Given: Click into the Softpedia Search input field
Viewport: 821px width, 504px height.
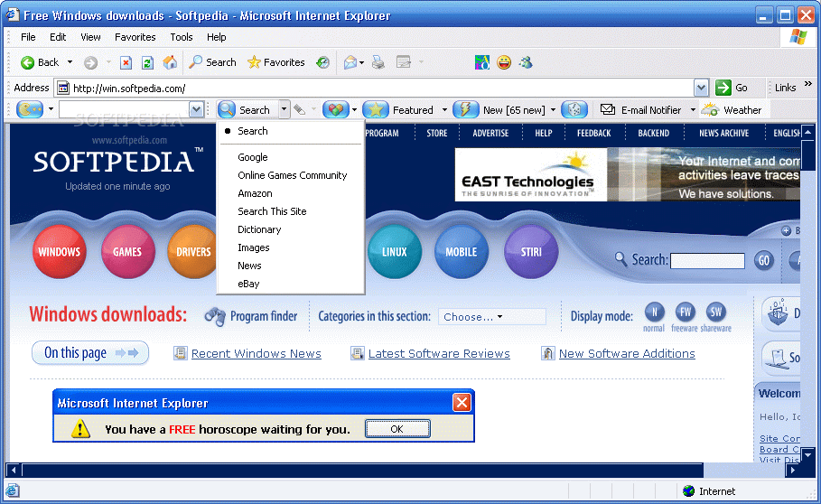Looking at the screenshot, I should [x=707, y=260].
